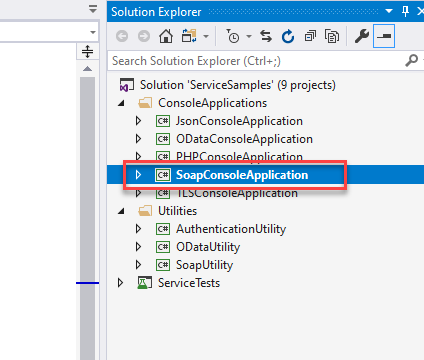
Task: Select Solution 'ServiceSamples' node
Action: [238, 85]
